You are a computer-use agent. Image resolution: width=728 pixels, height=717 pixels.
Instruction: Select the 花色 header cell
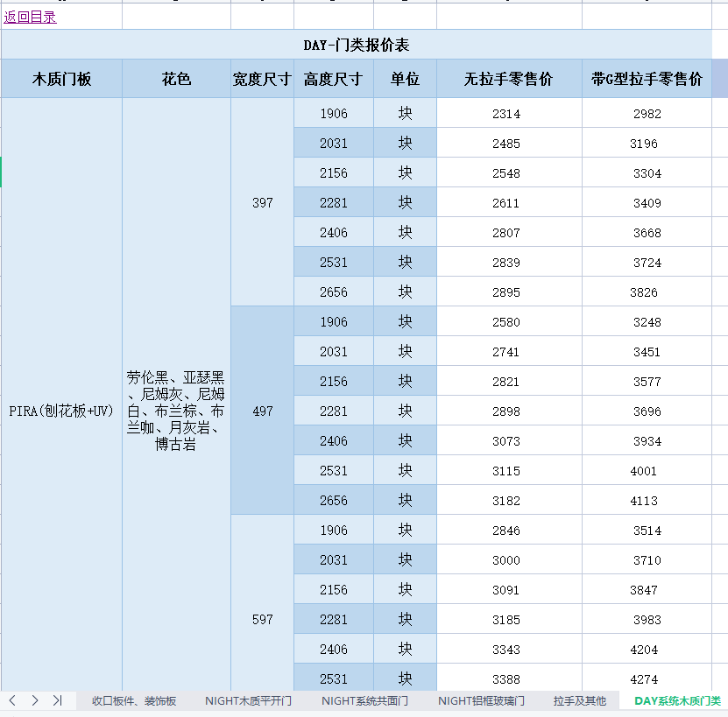(x=176, y=79)
